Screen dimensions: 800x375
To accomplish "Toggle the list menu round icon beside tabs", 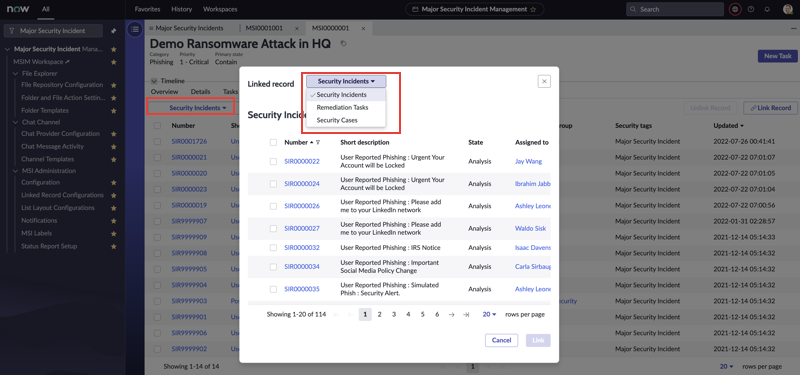I will [135, 30].
